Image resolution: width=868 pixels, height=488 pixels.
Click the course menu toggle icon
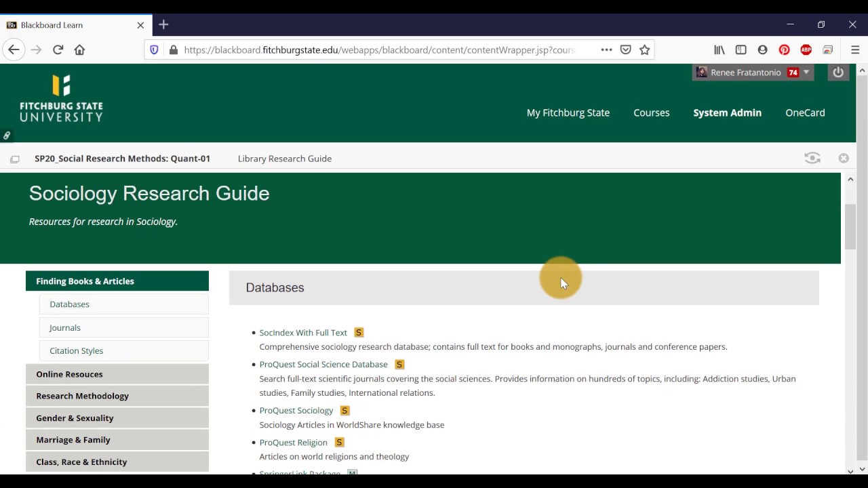tap(14, 159)
